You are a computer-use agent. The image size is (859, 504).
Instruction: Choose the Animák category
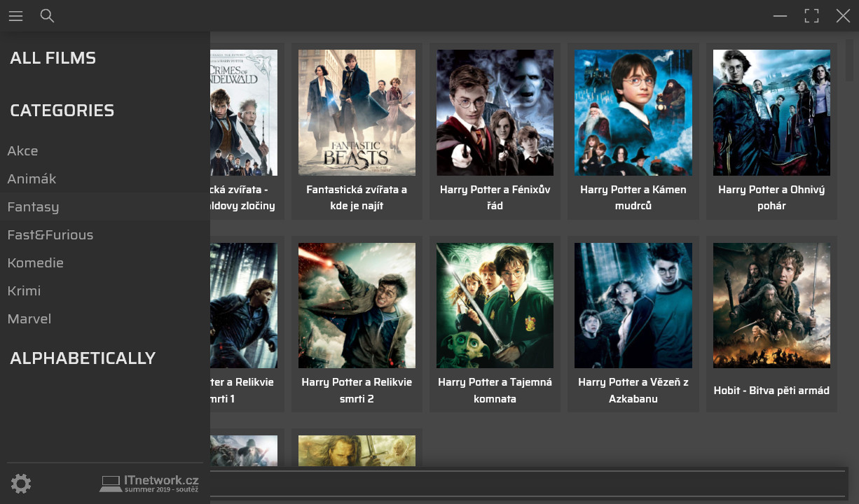[x=32, y=179]
